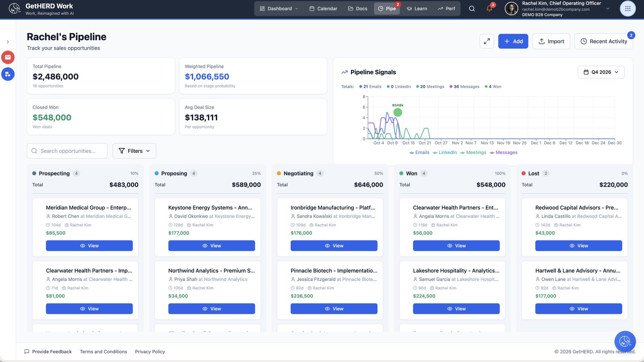The image size is (644, 362).
Task: Focus the Search opportunities field
Action: 67,151
